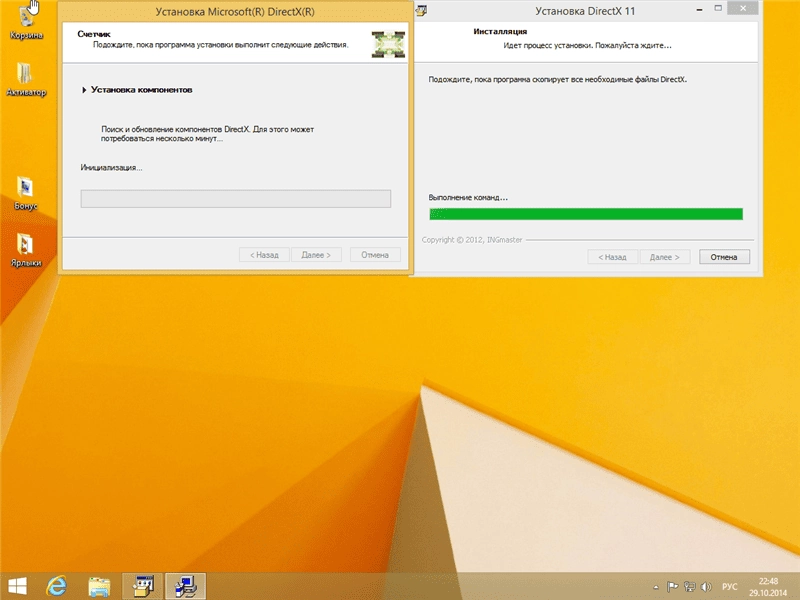Click the DirectX 11 window title icon
This screenshot has height=600, width=800.
(x=421, y=10)
